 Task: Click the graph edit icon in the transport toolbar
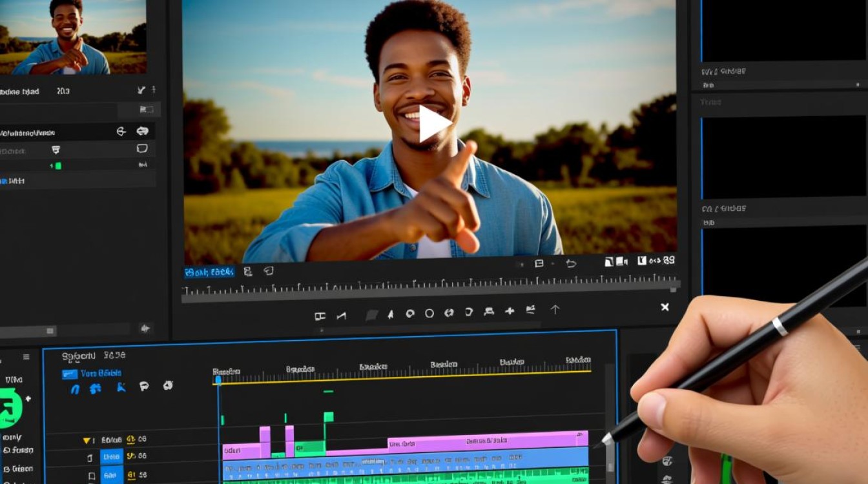coord(530,310)
